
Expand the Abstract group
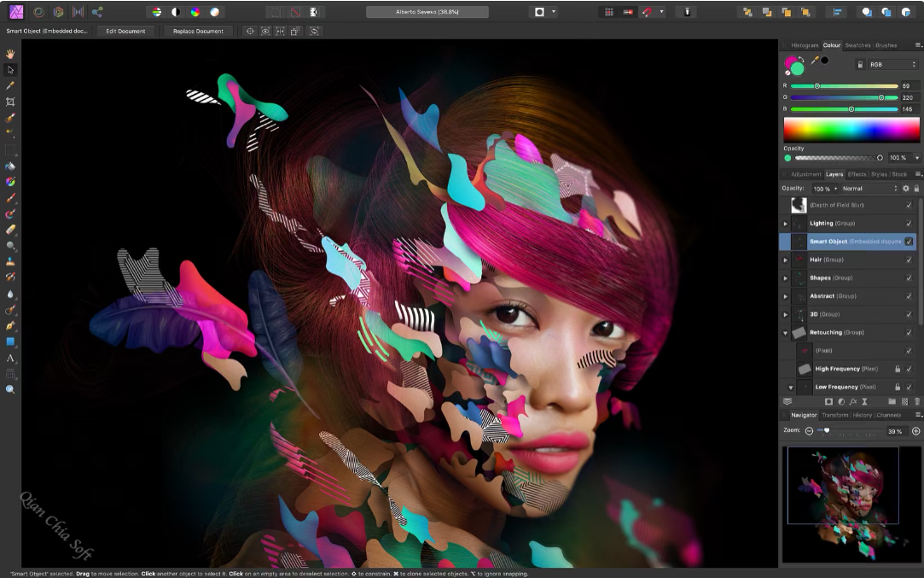coord(786,296)
